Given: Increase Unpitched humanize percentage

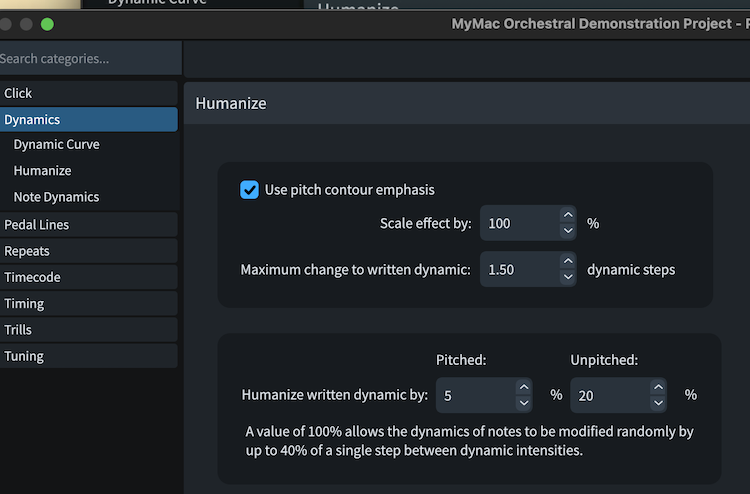Looking at the screenshot, I should tap(658, 387).
